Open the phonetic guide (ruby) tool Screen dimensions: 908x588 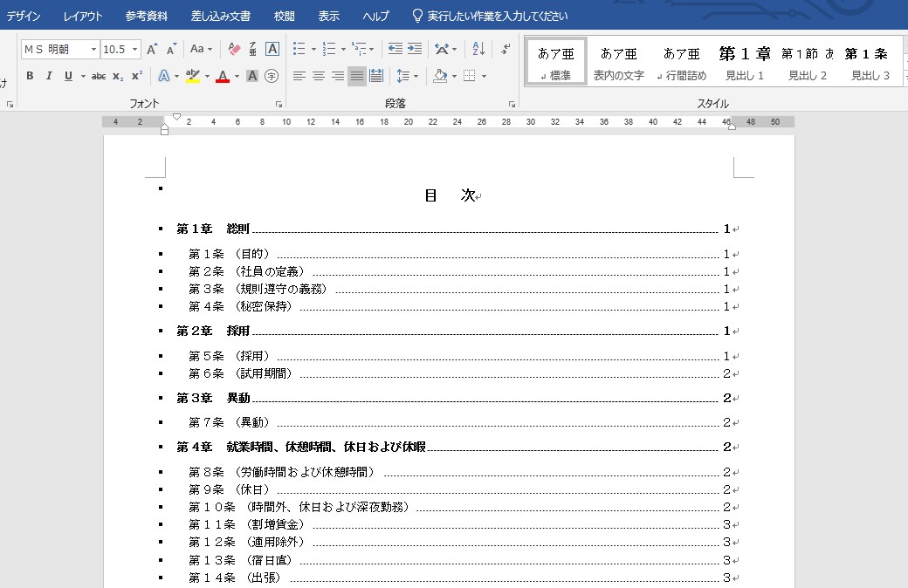click(x=252, y=49)
